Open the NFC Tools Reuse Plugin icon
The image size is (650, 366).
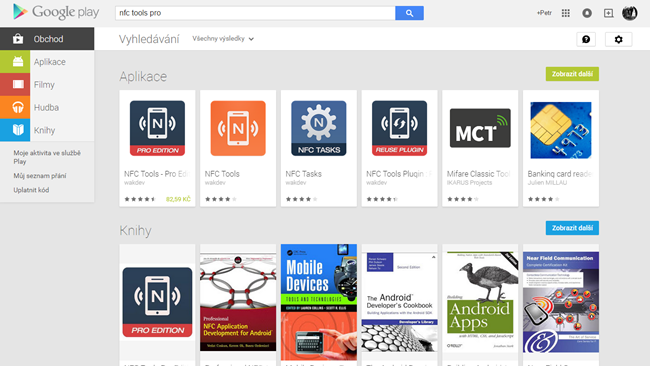tap(399, 128)
